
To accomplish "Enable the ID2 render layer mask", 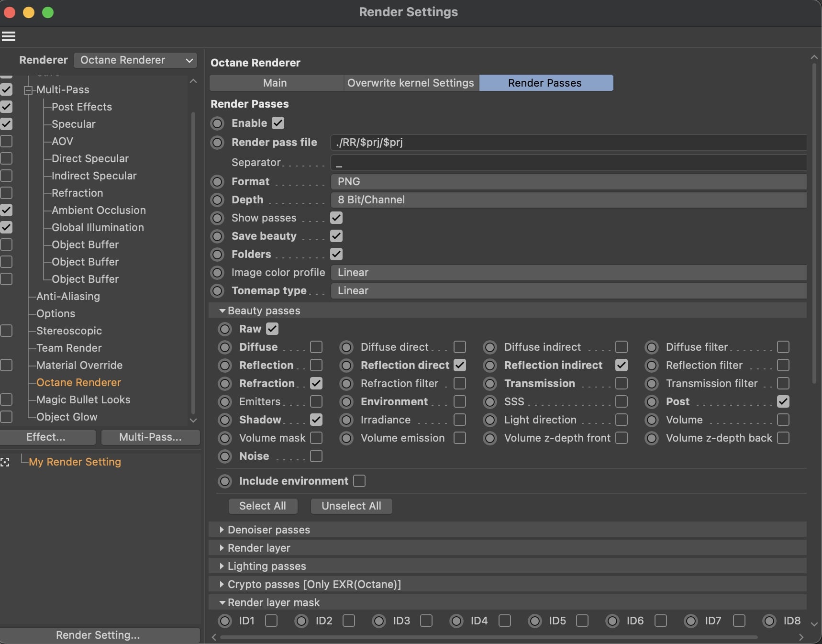I will (349, 621).
